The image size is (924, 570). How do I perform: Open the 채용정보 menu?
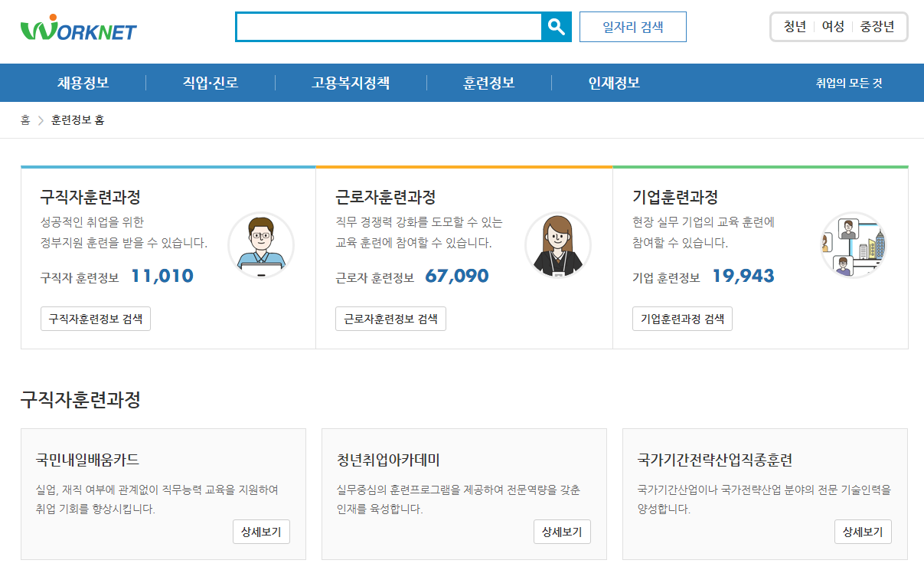point(83,82)
